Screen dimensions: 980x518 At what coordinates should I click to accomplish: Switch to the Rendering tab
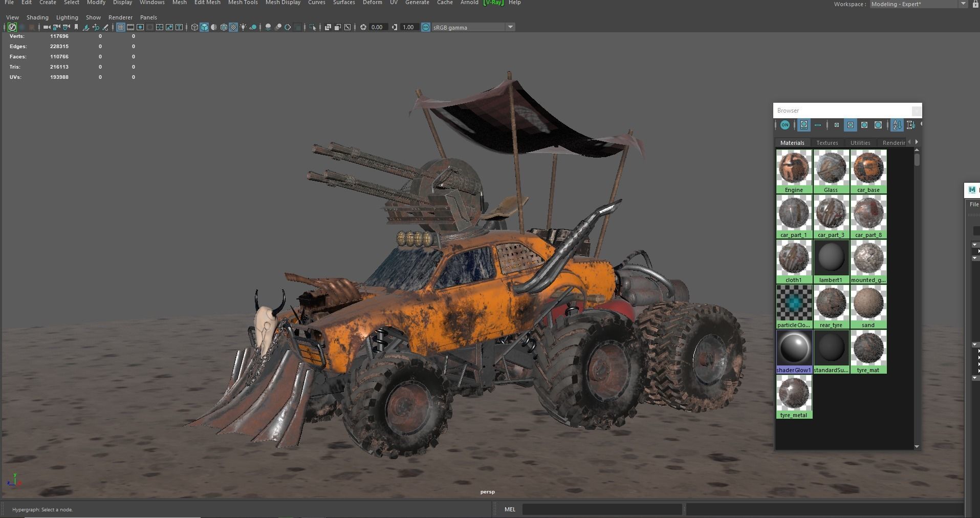click(x=893, y=143)
